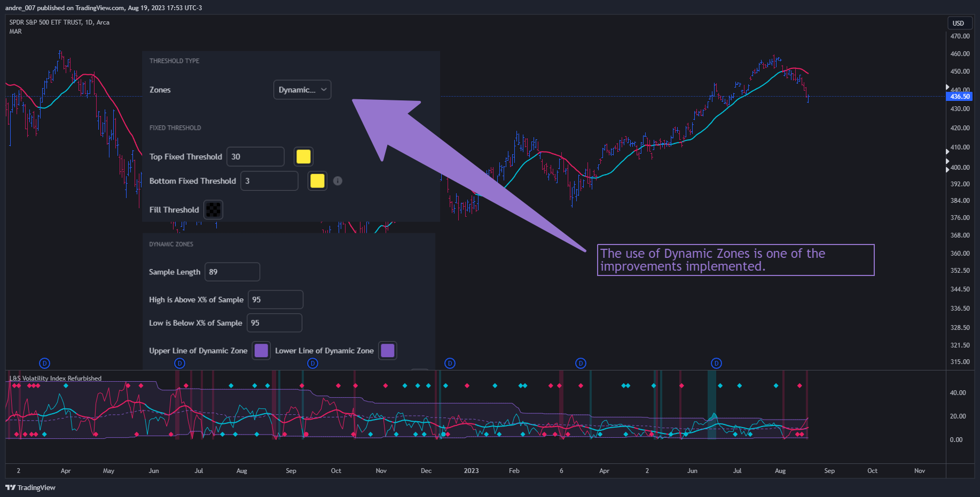Screen dimensions: 980x497
Task: Click the Low is Below X% input field
Action: 275,323
